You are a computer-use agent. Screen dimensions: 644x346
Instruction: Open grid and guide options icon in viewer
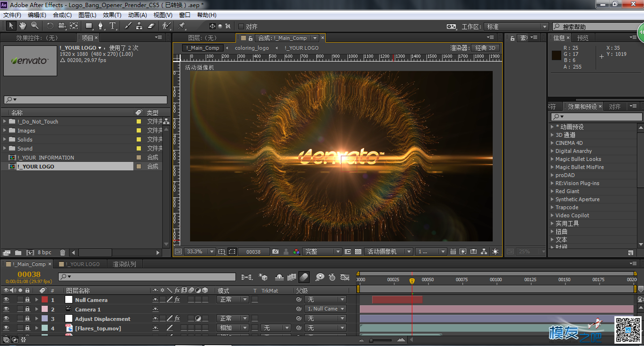[x=222, y=252]
